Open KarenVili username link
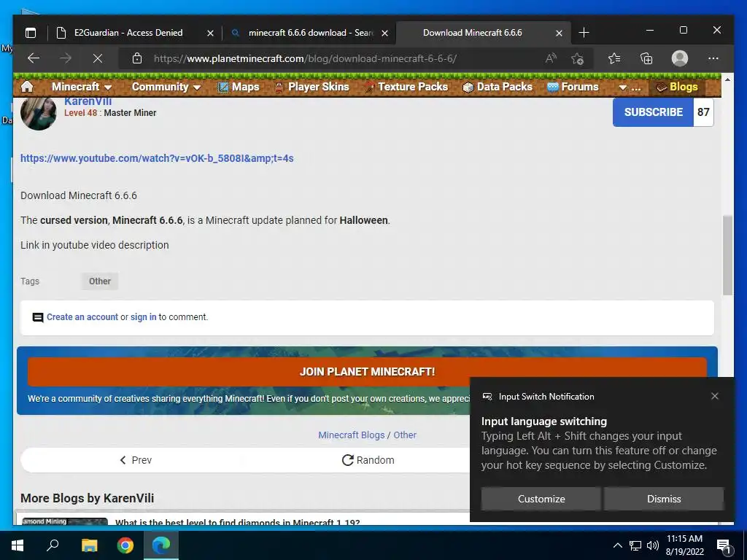The width and height of the screenshot is (747, 560). 88,101
